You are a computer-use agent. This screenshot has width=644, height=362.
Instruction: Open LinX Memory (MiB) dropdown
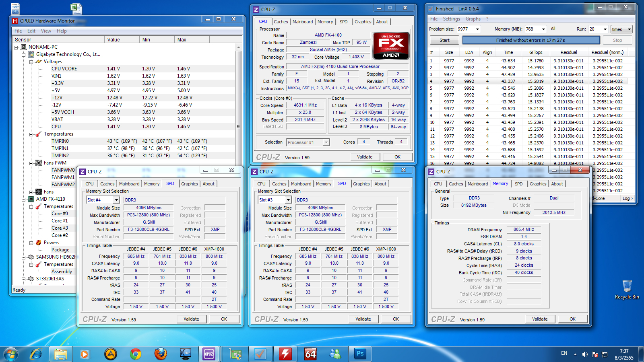[x=543, y=29]
